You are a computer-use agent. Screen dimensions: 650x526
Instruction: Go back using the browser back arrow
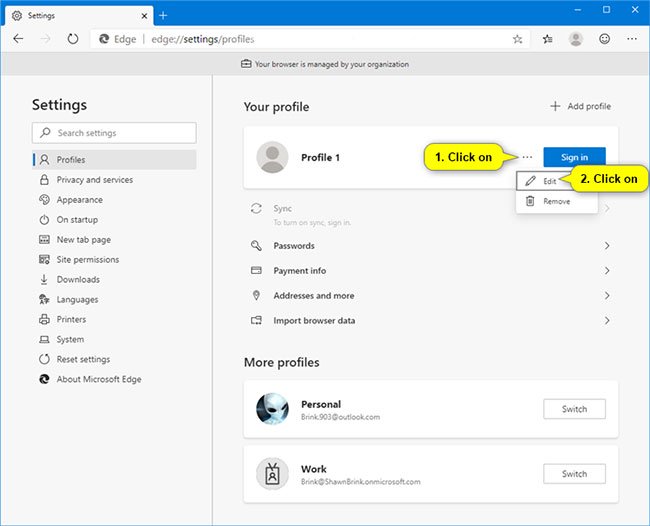coord(18,39)
